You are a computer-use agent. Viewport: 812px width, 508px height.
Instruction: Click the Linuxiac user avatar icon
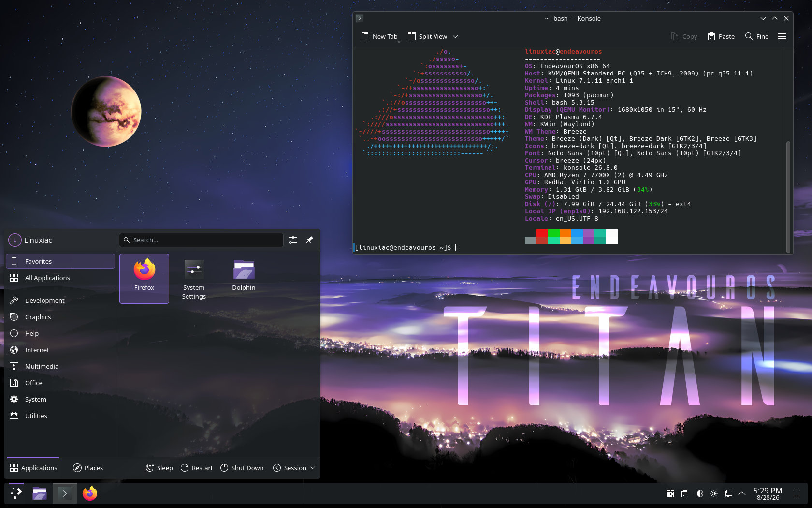(x=15, y=240)
